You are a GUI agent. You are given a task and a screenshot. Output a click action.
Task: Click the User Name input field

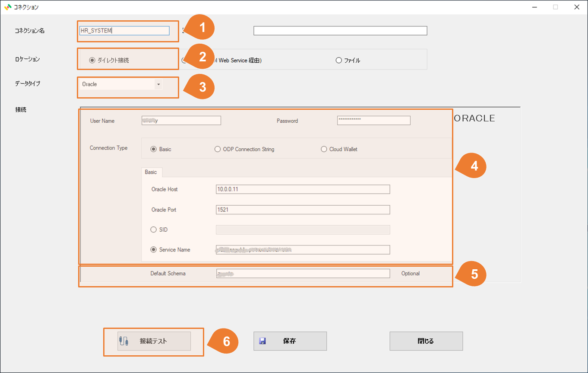click(x=181, y=121)
